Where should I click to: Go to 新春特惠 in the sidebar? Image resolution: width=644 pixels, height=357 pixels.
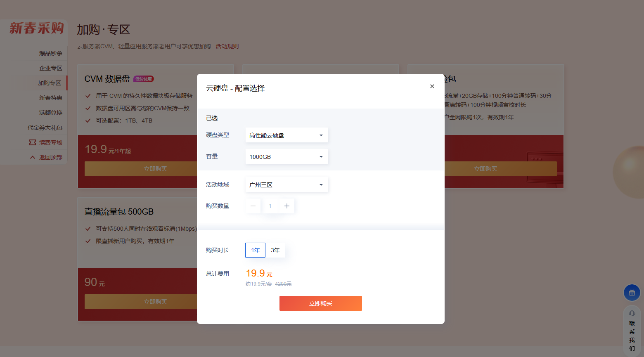[51, 98]
